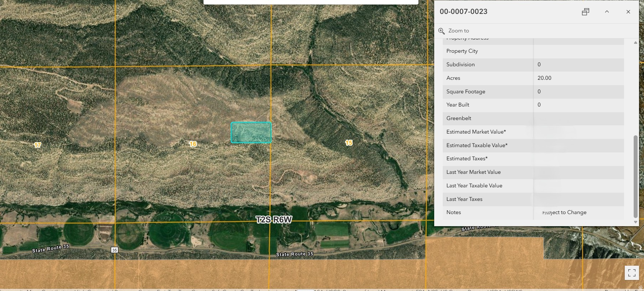The width and height of the screenshot is (644, 291).
Task: Click the popup title 00-0007-0023
Action: coord(463,11)
